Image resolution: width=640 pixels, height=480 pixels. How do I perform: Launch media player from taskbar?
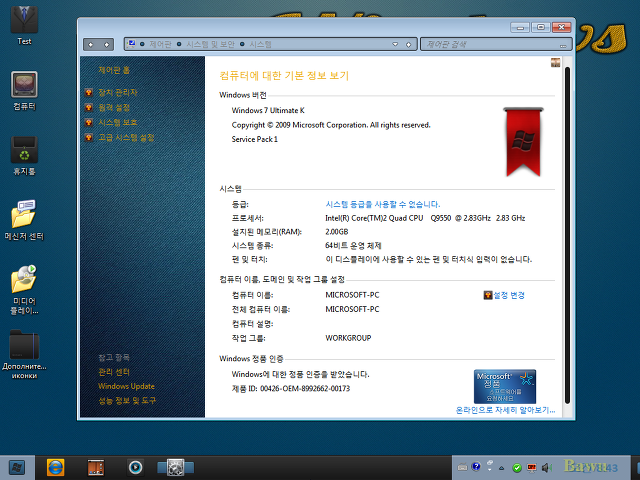pos(136,467)
